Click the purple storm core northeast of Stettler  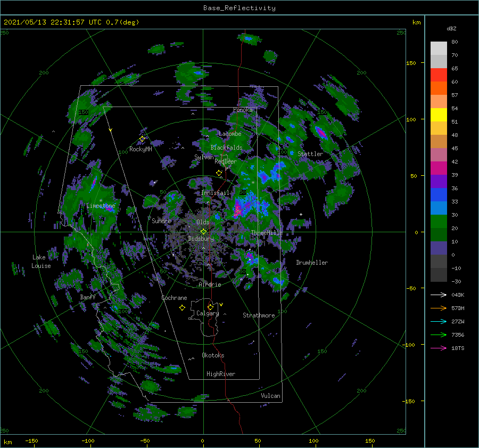pos(321,133)
